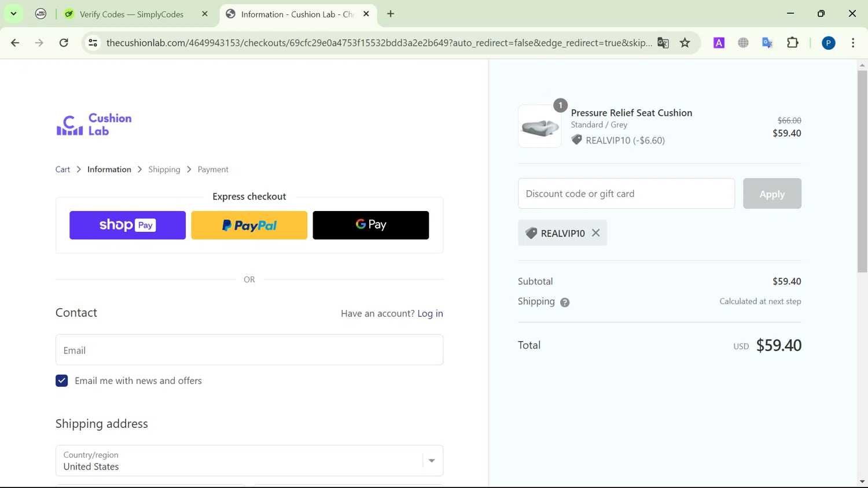Click the Pressure Relief Seat Cushion title

631,113
